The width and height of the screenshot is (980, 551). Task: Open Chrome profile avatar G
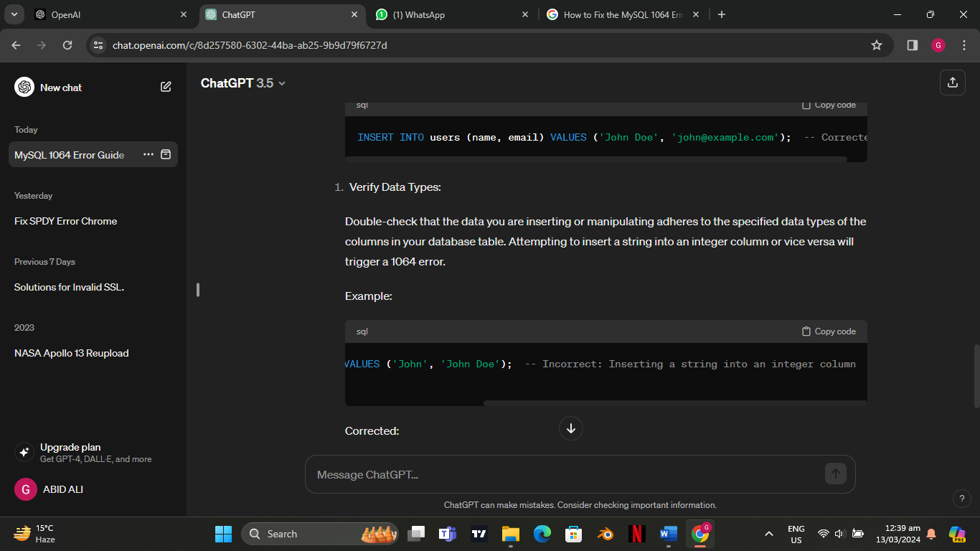pyautogui.click(x=938, y=45)
